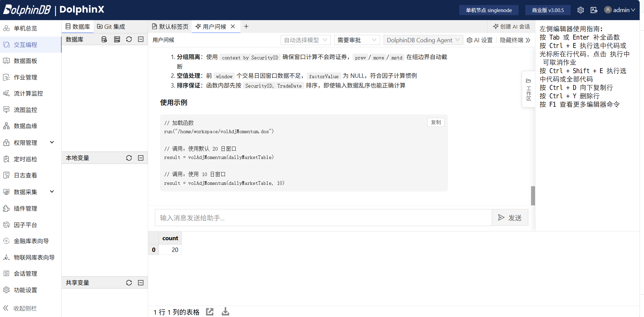This screenshot has width=644, height=317.
Task: Open 单机总览 in the sidebar
Action: [31, 29]
